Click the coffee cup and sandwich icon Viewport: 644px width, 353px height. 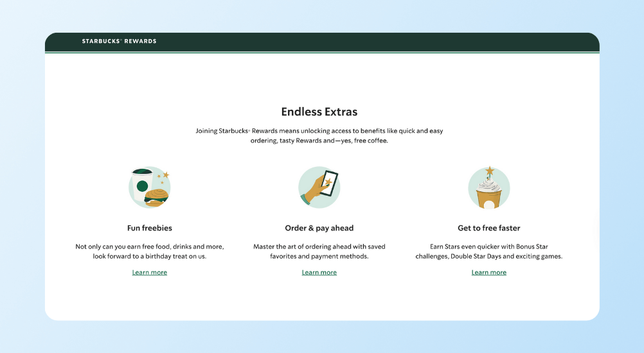(150, 187)
